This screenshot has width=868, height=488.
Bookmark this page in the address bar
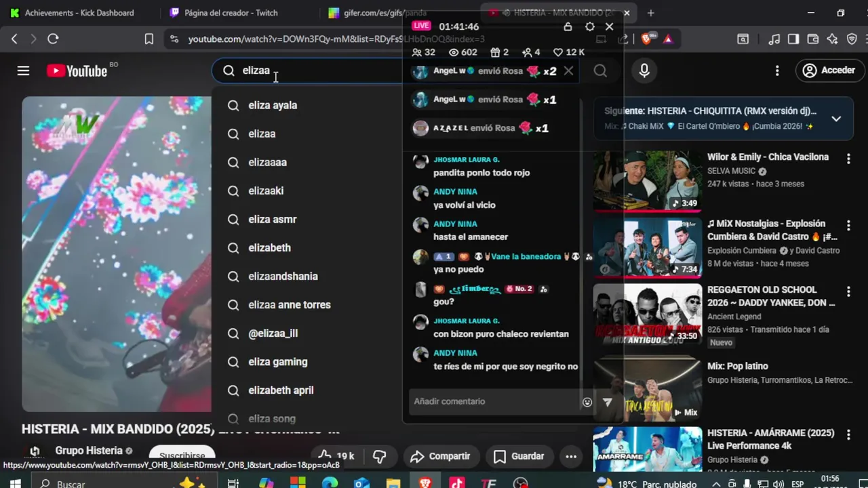point(149,39)
